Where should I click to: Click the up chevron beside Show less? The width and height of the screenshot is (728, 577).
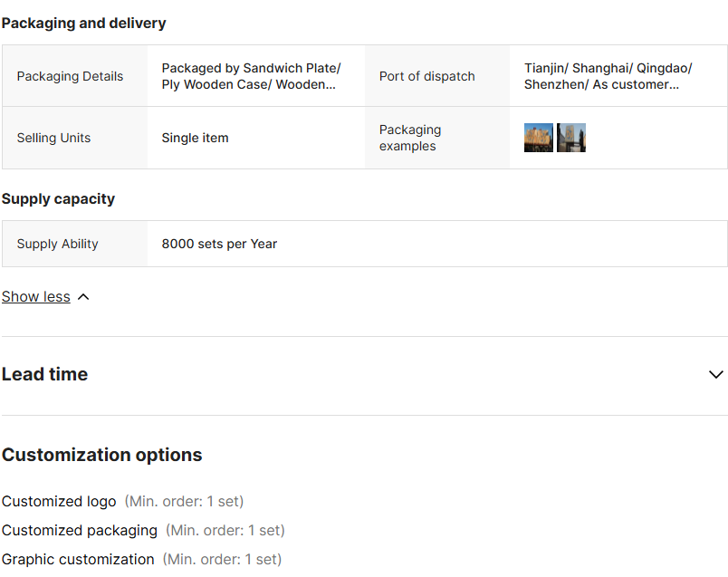pos(83,297)
